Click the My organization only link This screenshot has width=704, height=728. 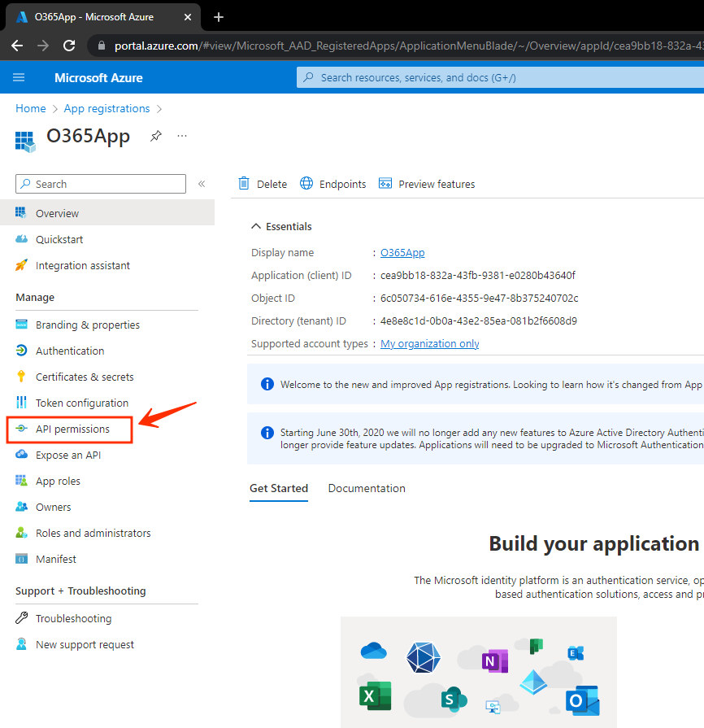click(x=429, y=343)
